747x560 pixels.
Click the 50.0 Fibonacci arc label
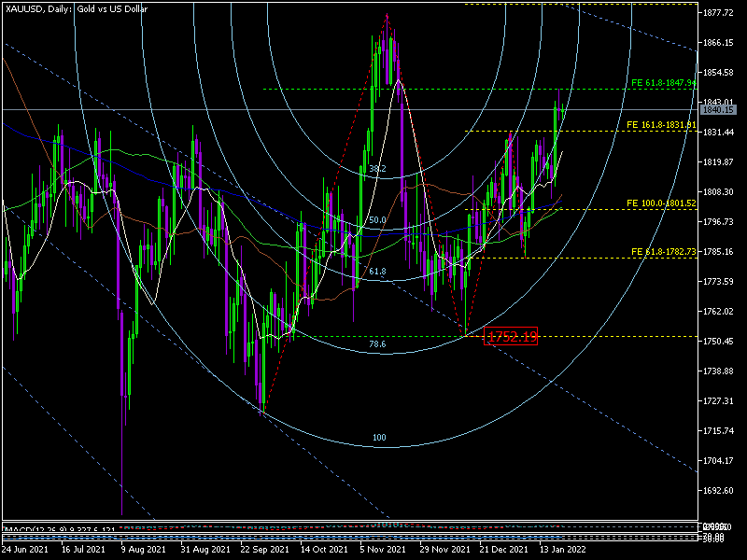coord(377,220)
